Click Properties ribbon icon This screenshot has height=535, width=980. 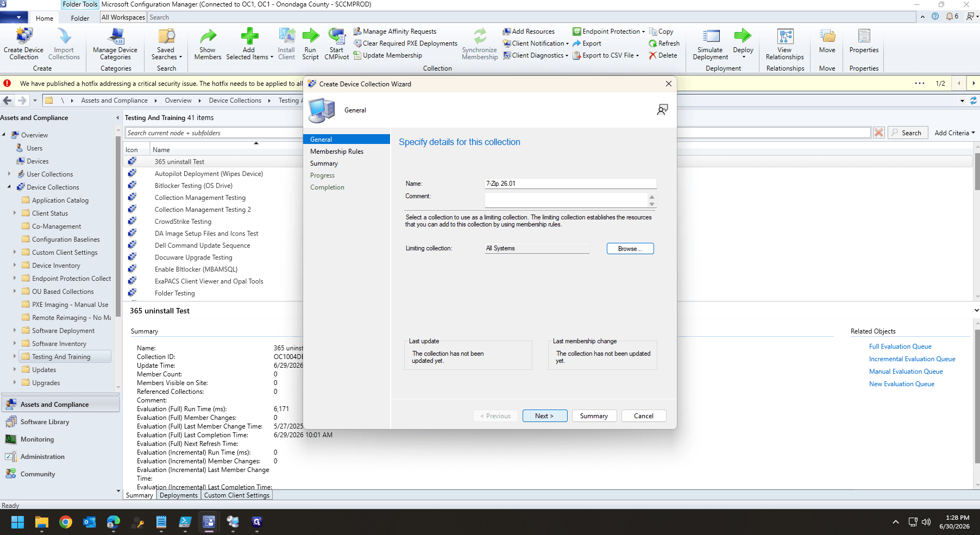pyautogui.click(x=864, y=42)
